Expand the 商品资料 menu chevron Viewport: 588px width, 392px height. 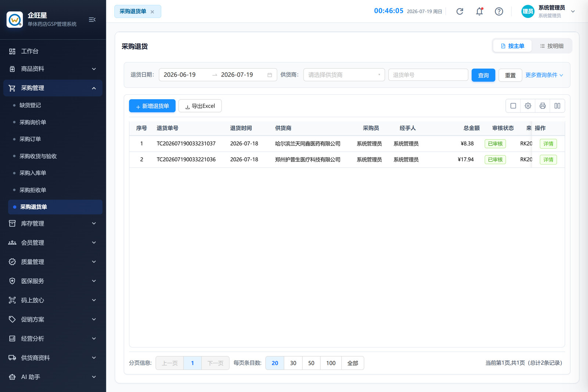tap(94, 69)
